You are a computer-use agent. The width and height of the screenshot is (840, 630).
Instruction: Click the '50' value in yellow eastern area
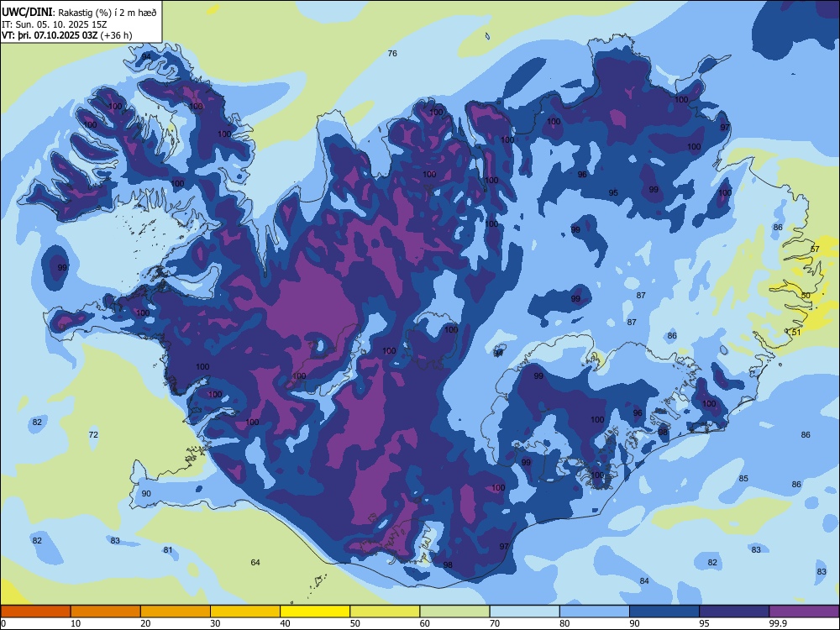(x=806, y=295)
